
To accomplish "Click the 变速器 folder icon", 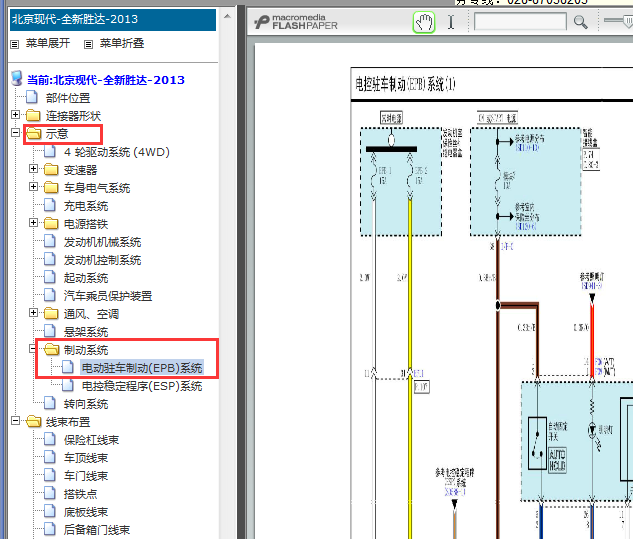I will [x=51, y=170].
